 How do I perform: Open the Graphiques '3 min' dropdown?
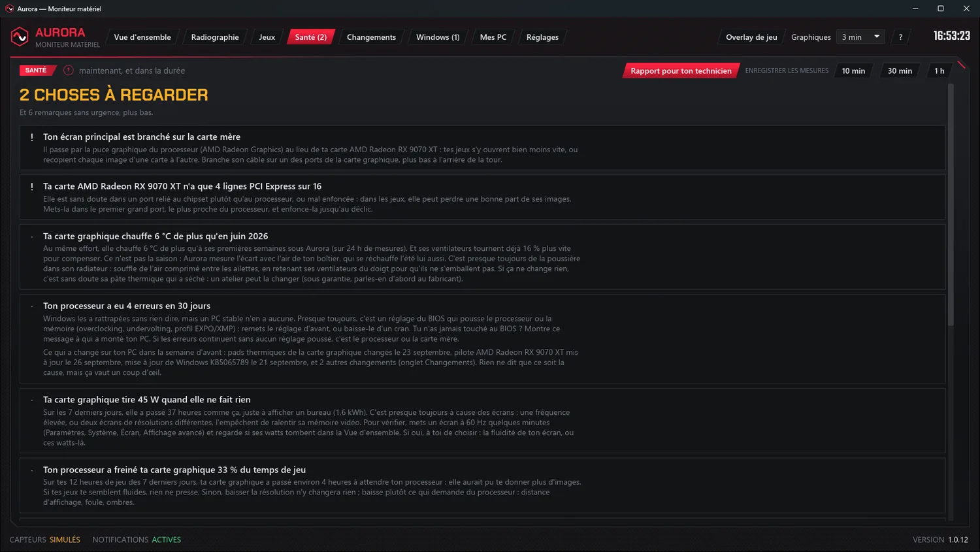pyautogui.click(x=860, y=37)
